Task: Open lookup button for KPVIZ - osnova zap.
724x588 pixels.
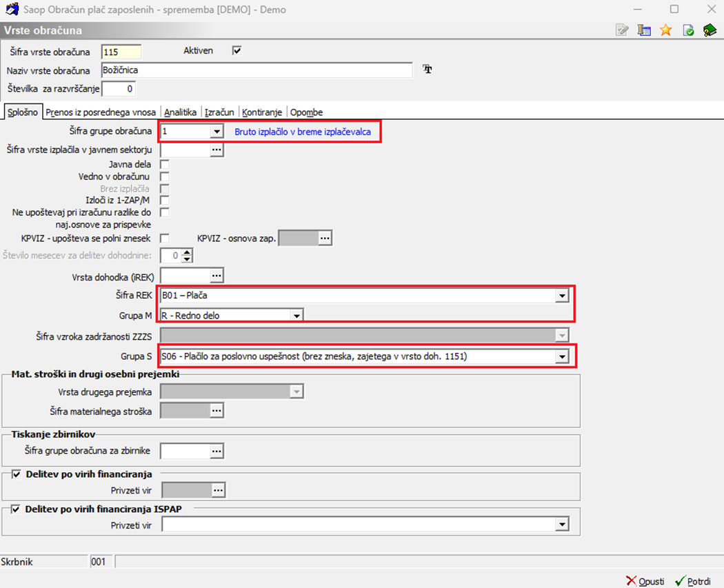Action: 325,238
